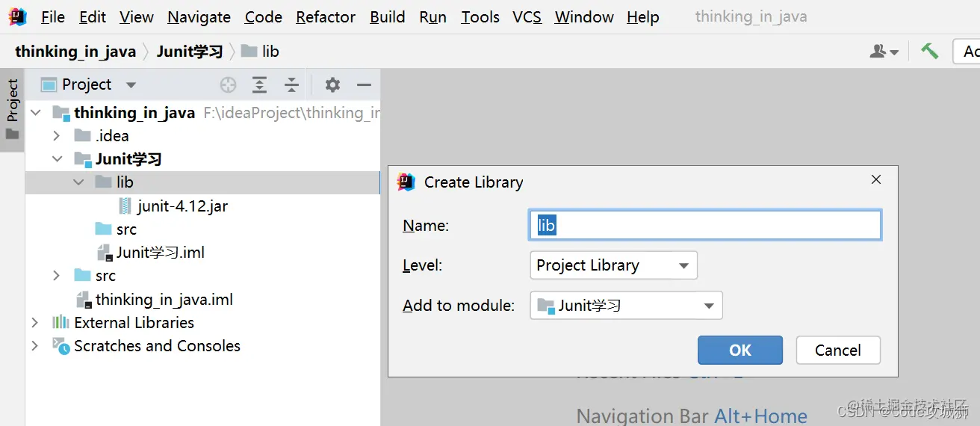980x426 pixels.
Task: Click the Select Opened File locate icon
Action: [229, 85]
